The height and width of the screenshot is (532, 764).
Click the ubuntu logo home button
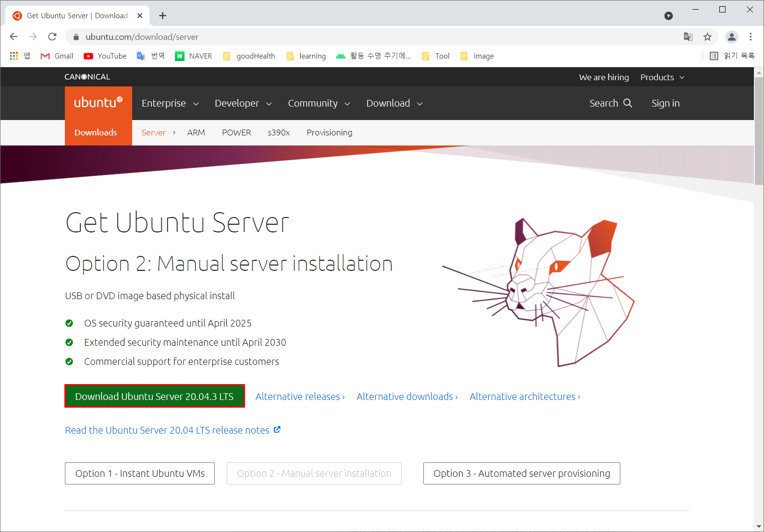pos(99,103)
